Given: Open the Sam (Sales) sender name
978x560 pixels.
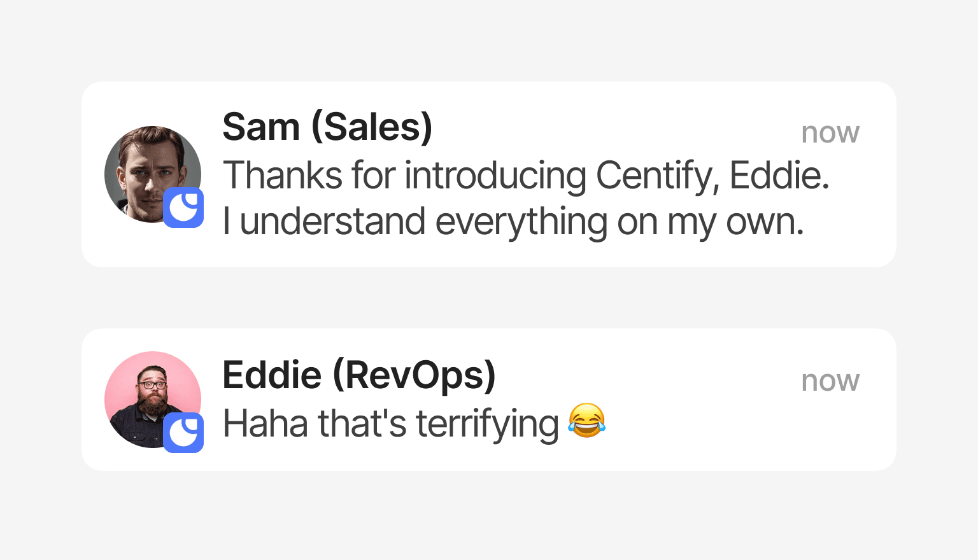Looking at the screenshot, I should click(327, 127).
